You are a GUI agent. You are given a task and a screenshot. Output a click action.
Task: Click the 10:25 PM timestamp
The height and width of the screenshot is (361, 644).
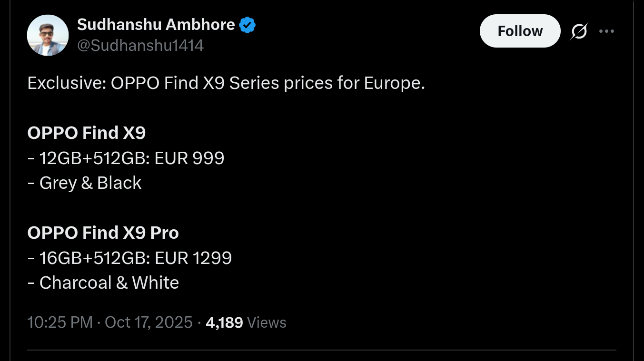click(60, 322)
